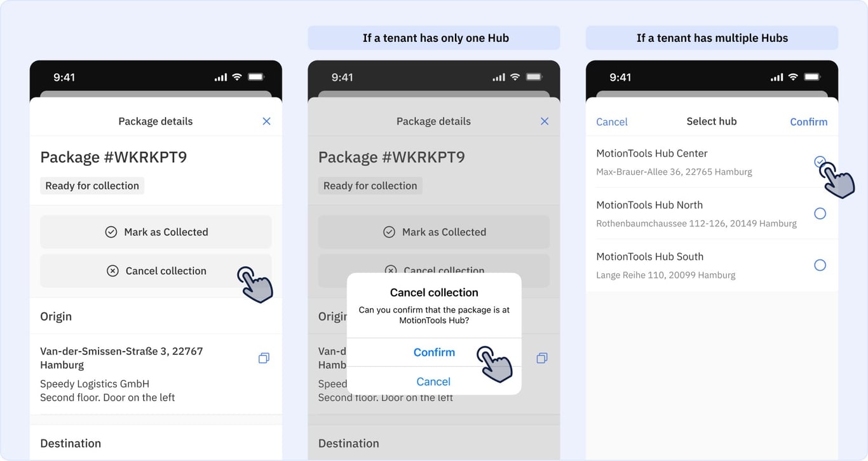Click the Package #WKRKPT9 title in the left phone

(114, 157)
